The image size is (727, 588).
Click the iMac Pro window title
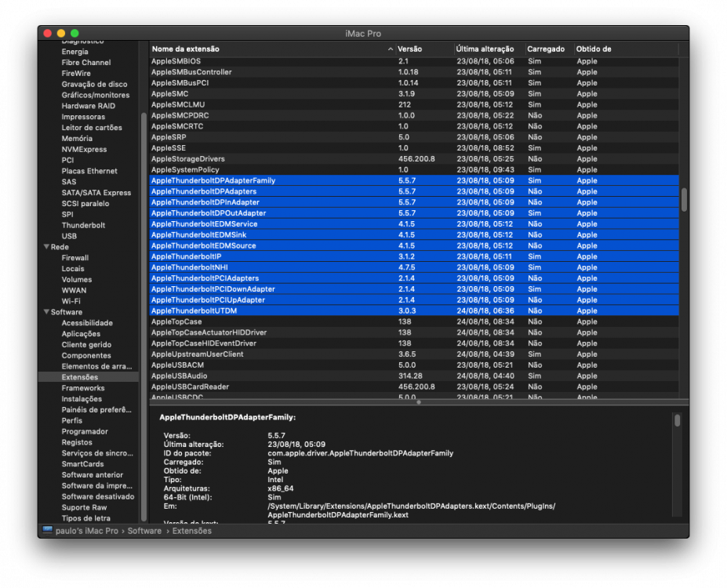point(363,34)
